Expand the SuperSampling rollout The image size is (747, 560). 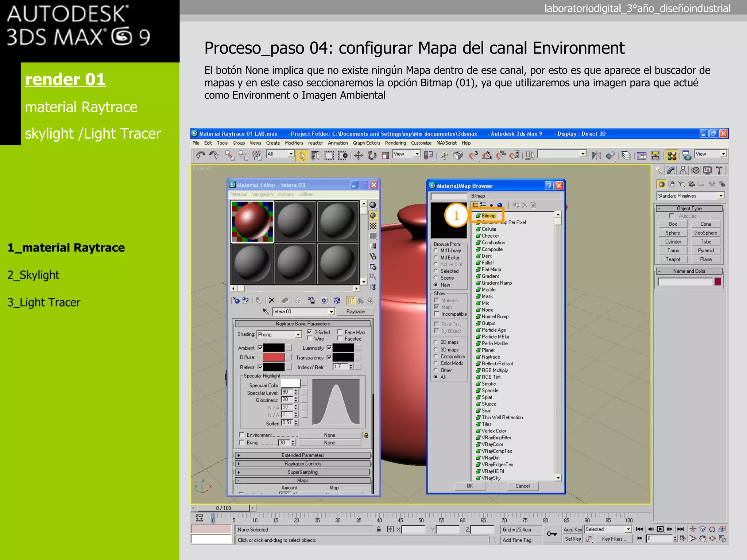(x=302, y=472)
